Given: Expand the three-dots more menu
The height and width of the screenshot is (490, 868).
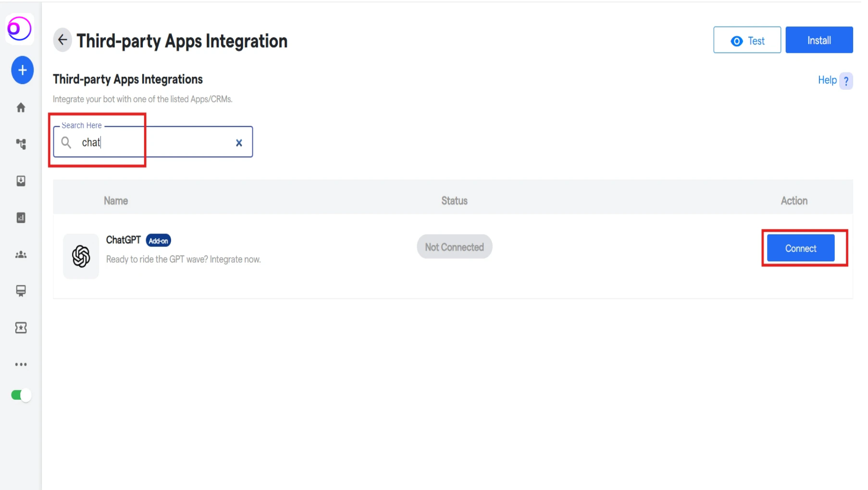Looking at the screenshot, I should click(x=21, y=364).
